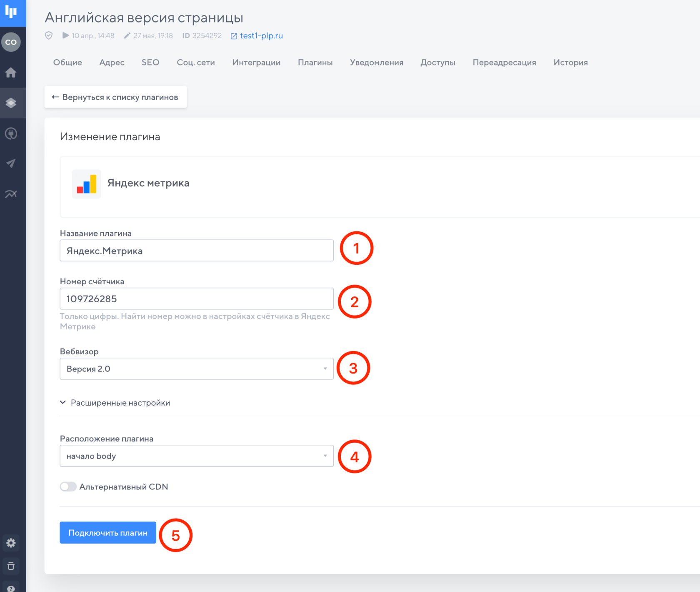700x592 pixels.
Task: Open the Расположение плагина dropdown
Action: [x=197, y=456]
